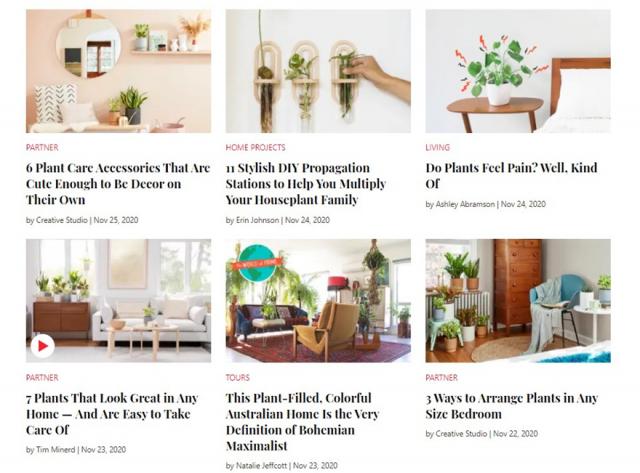This screenshot has height=473, width=640.
Task: Select the Tours category label
Action: pyautogui.click(x=238, y=378)
